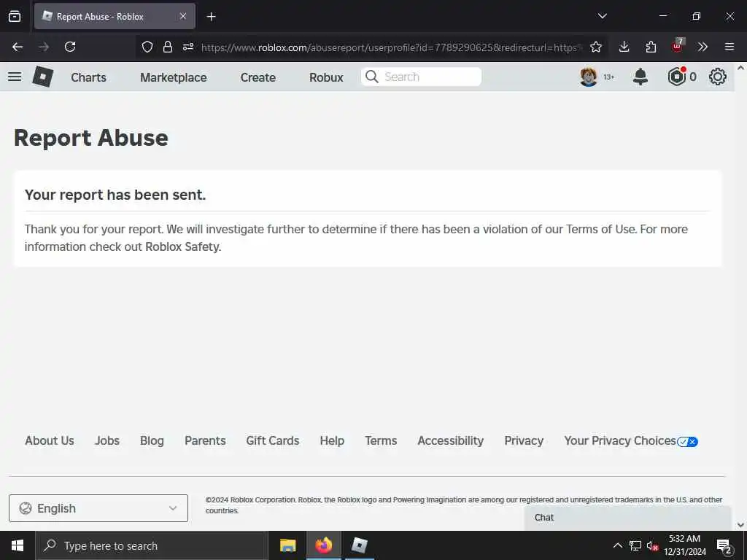Viewport: 747px width, 560px height.
Task: Open Firefox application hamburger menu
Action: 729,47
